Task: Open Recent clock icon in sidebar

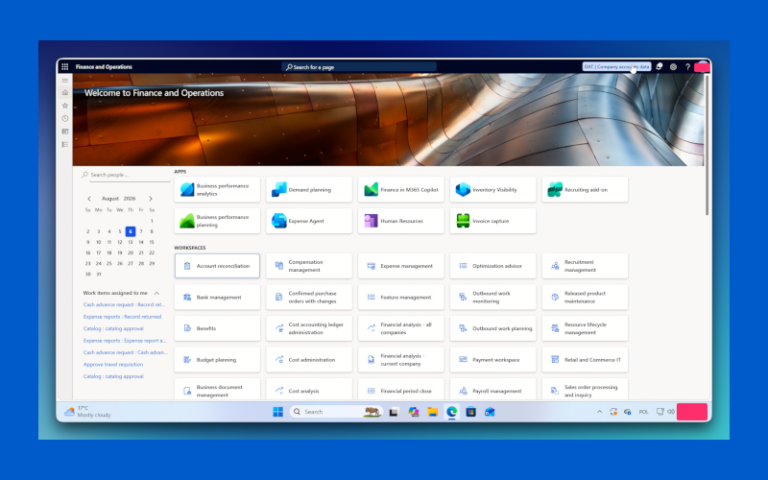Action: coord(65,119)
